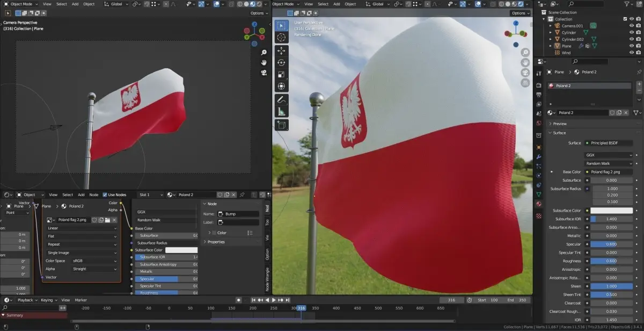Expand Base Color disclosure triangle in properties
644x331 pixels.
pyautogui.click(x=552, y=172)
